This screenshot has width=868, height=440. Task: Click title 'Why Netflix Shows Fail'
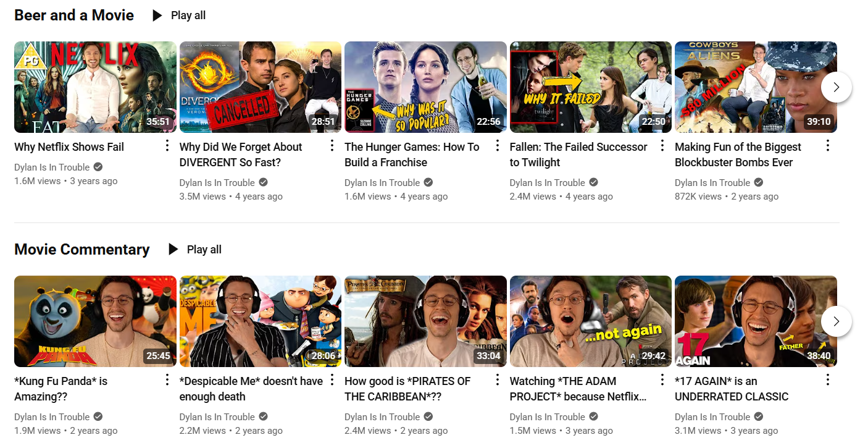[69, 147]
